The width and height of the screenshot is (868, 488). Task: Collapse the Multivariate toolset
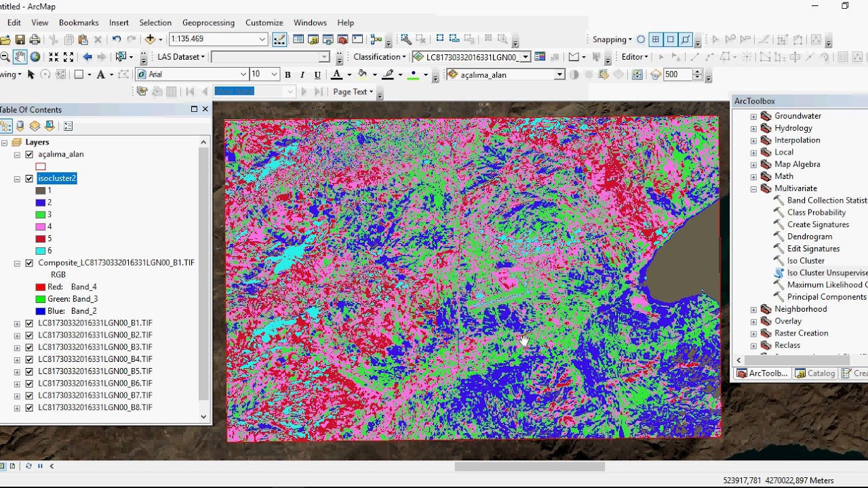(x=753, y=189)
